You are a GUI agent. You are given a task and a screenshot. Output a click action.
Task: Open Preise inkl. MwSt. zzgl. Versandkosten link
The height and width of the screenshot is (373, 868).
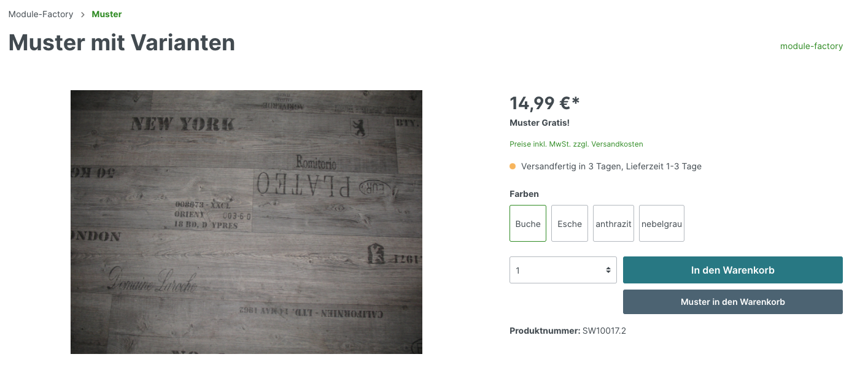[x=576, y=144]
